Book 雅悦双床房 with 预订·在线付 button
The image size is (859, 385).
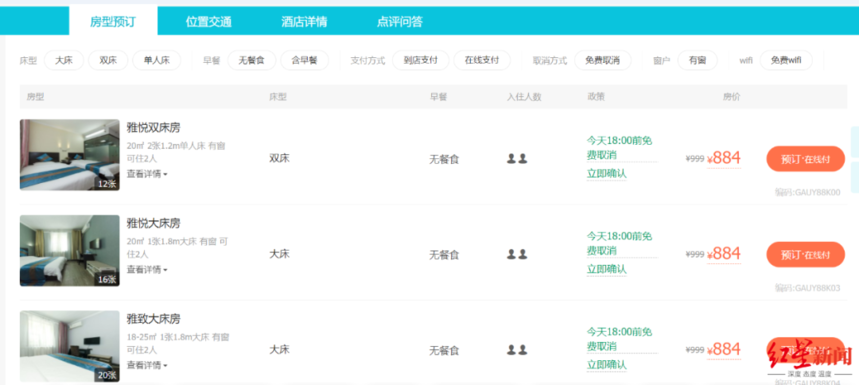(x=805, y=159)
